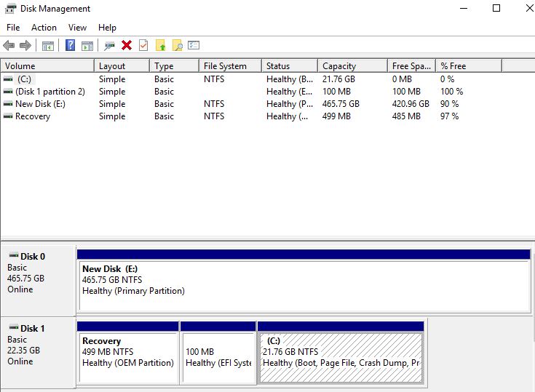
Task: Open Help with the blue question mark icon
Action: click(x=70, y=45)
